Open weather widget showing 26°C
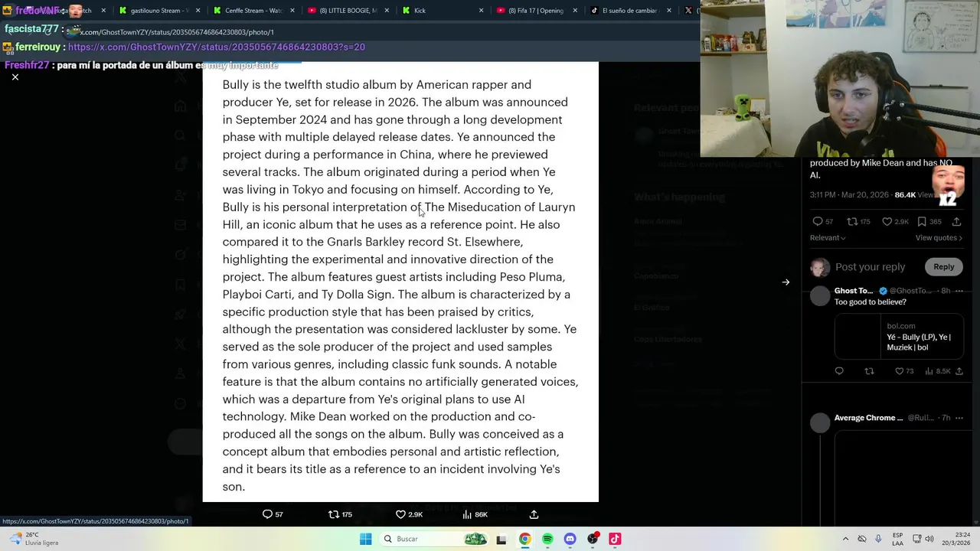Screen dimensions: 980x551 click(x=32, y=539)
